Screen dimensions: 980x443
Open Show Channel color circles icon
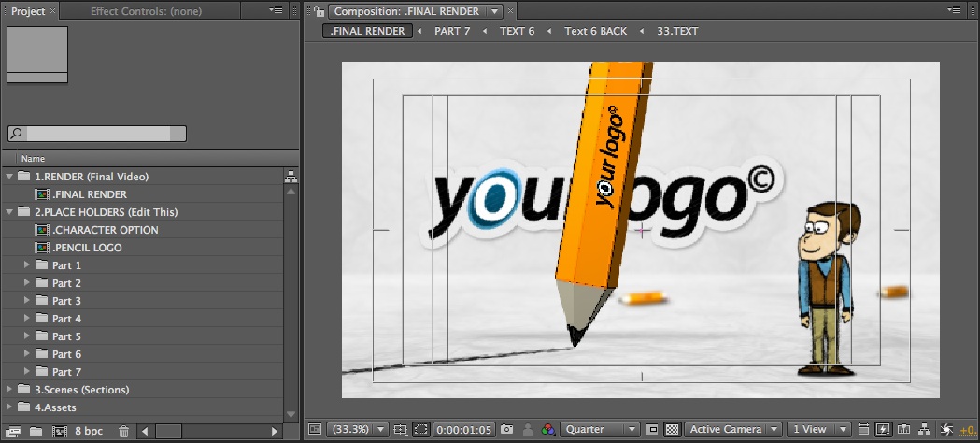(548, 430)
